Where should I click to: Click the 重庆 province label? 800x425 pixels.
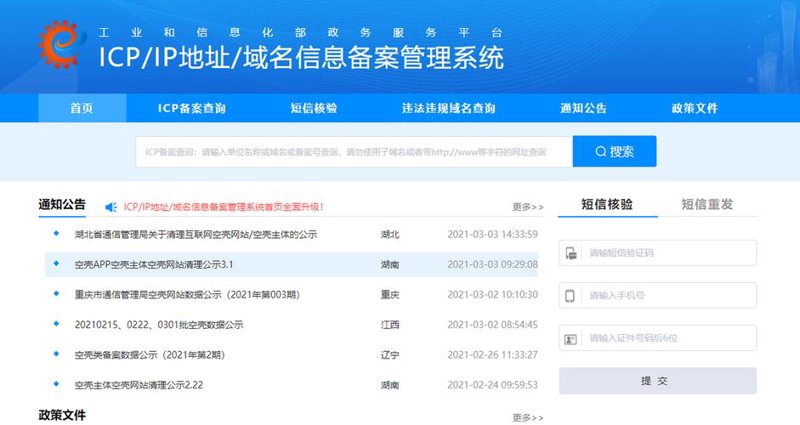tap(390, 294)
